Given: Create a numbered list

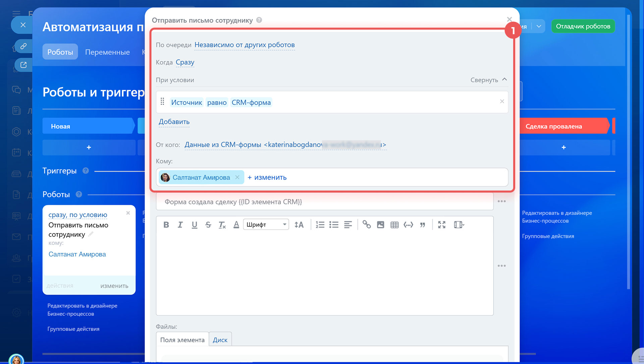Looking at the screenshot, I should click(x=320, y=225).
